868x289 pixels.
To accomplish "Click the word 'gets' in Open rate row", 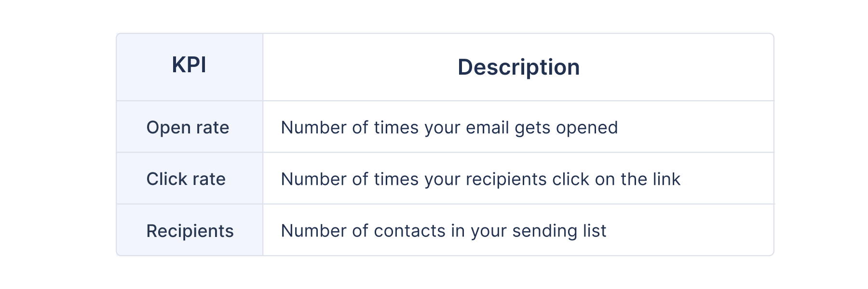I will coord(532,129).
